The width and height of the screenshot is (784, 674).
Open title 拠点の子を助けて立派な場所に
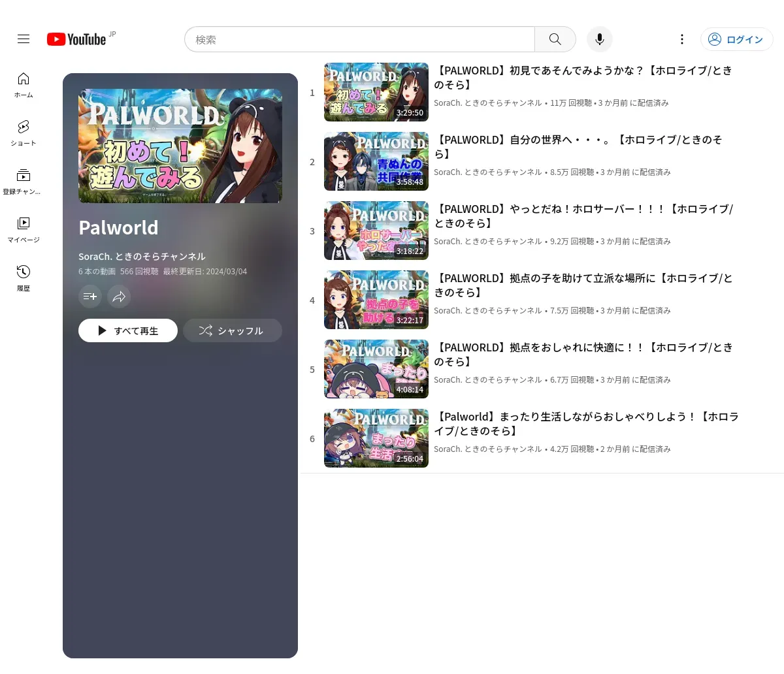(x=583, y=285)
